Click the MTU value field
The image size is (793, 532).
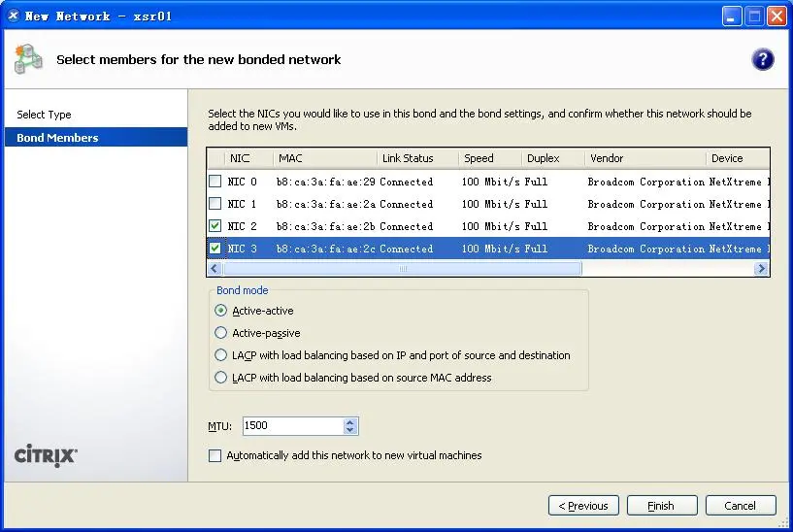point(293,426)
